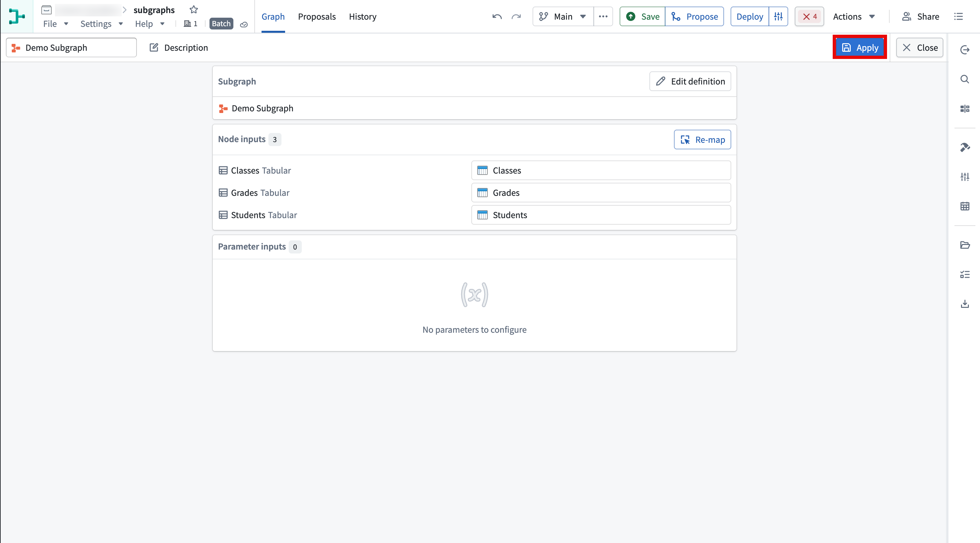This screenshot has width=980, height=543.
Task: Redo the last change
Action: [516, 16]
